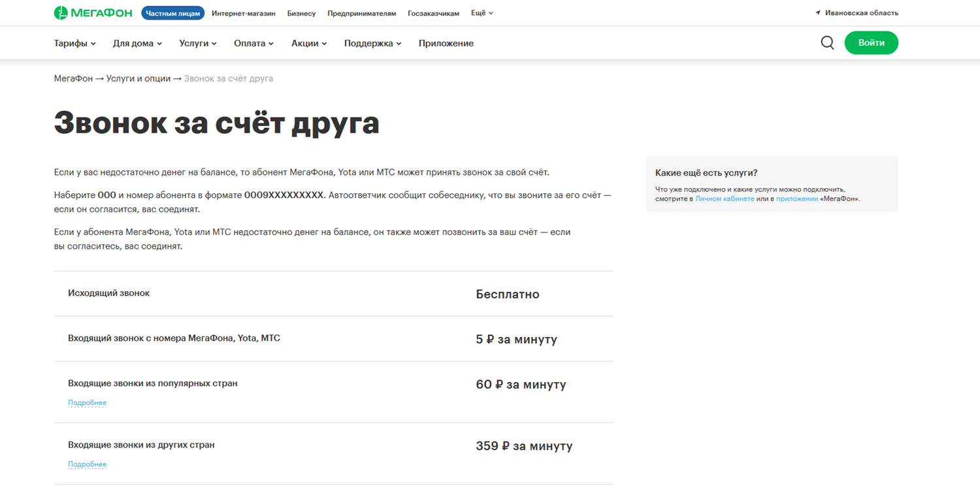The image size is (980, 497).
Task: Click the Какие ещё есть услуги? heading
Action: (x=706, y=173)
